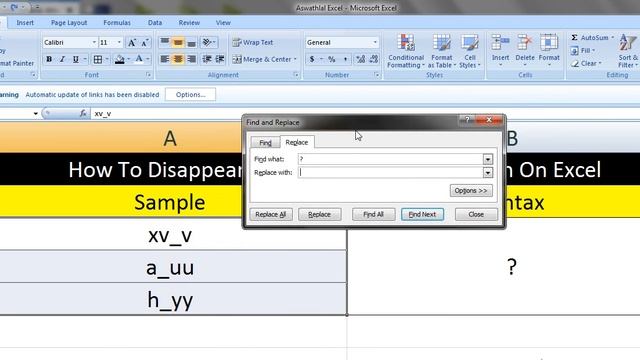Align text right

pos(191,59)
